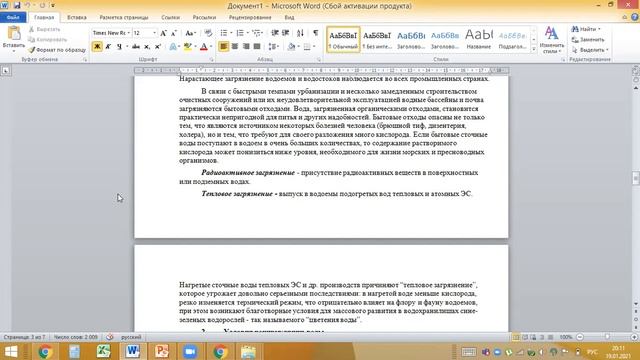Open Change Styles (Изменить стили) menu

(551, 40)
